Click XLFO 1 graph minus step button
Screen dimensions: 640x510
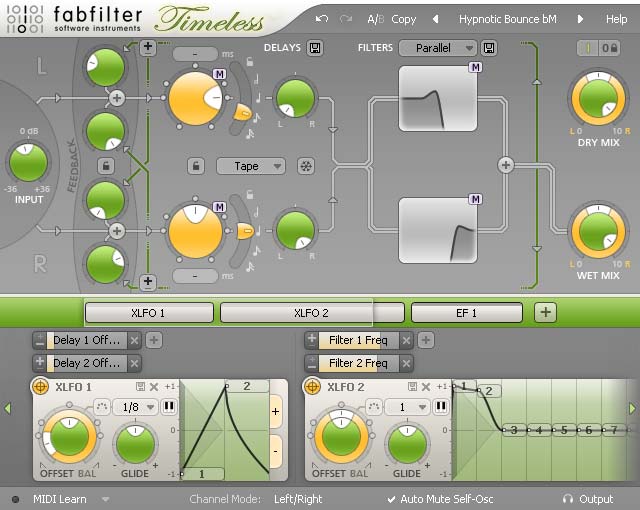[x=276, y=451]
